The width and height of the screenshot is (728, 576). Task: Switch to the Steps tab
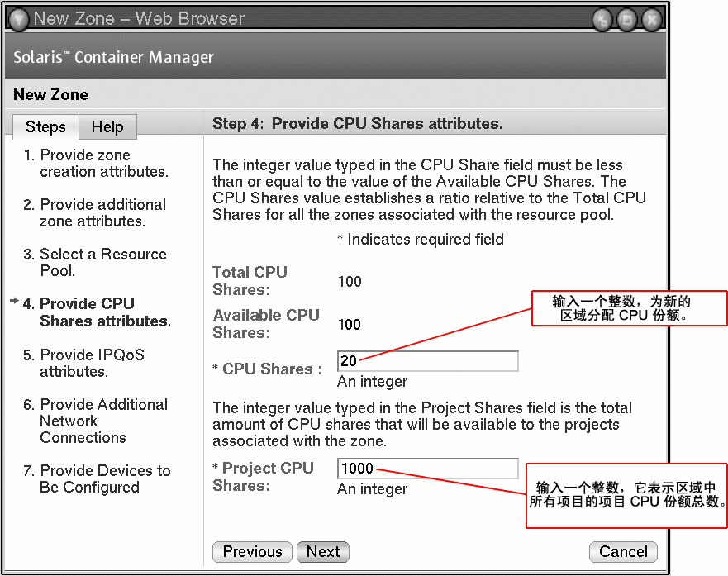pos(45,126)
